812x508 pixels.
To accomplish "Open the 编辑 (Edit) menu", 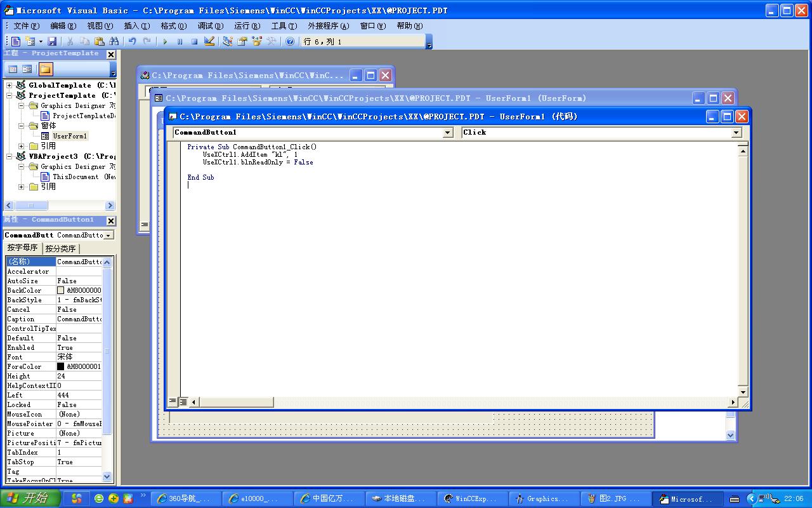I will pos(63,26).
